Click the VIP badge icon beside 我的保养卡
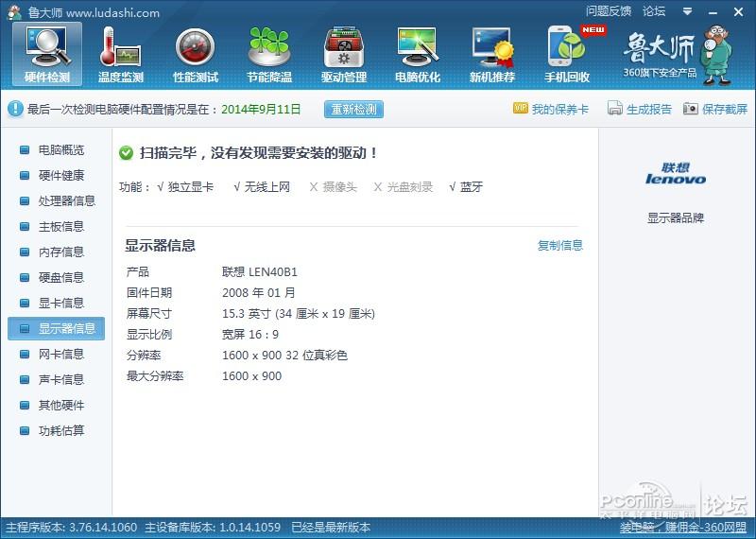The width and height of the screenshot is (756, 539). coord(521,108)
